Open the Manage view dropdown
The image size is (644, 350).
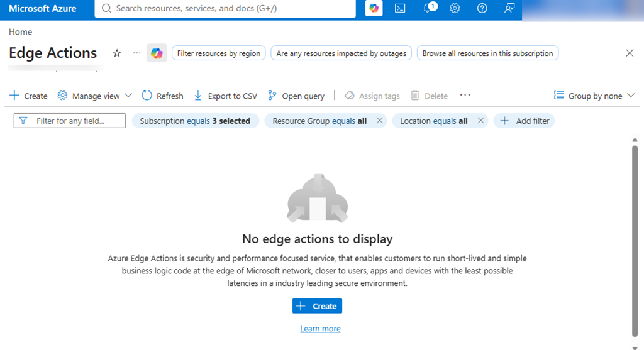[95, 96]
